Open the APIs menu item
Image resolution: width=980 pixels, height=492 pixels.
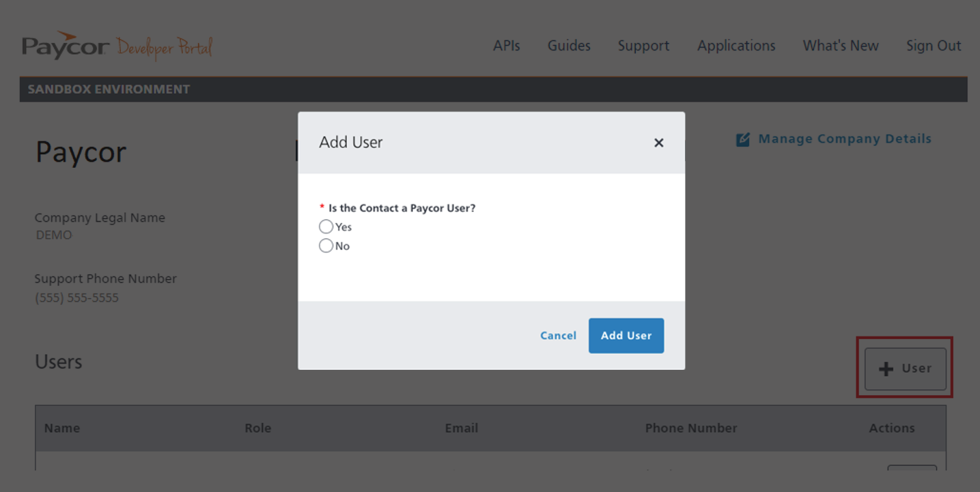[x=506, y=46]
